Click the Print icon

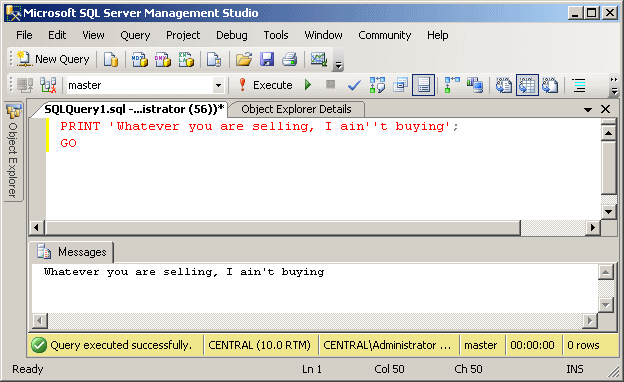[x=290, y=59]
